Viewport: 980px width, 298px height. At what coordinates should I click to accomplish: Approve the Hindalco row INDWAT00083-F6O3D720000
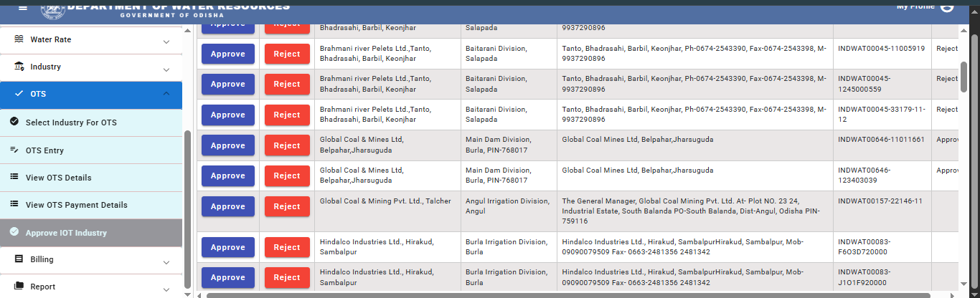pos(228,247)
